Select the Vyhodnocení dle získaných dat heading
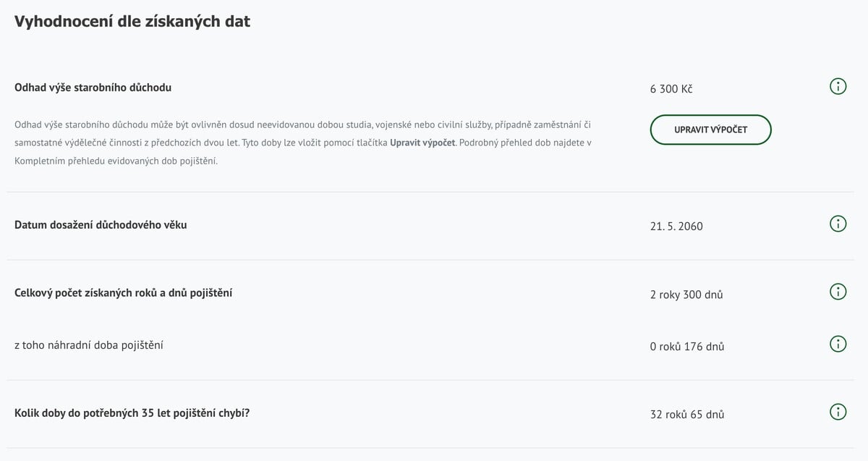Image resolution: width=868 pixels, height=461 pixels. point(132,22)
